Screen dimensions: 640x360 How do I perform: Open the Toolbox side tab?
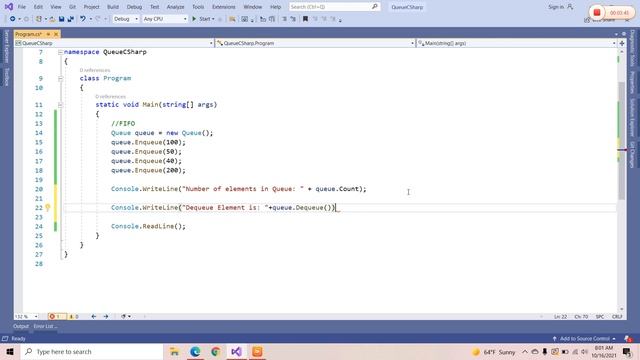tap(7, 77)
